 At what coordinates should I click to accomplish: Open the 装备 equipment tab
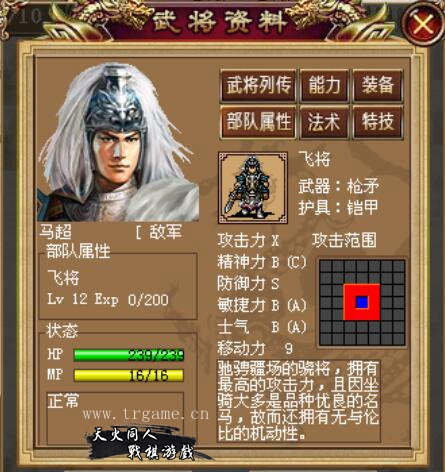pyautogui.click(x=378, y=85)
